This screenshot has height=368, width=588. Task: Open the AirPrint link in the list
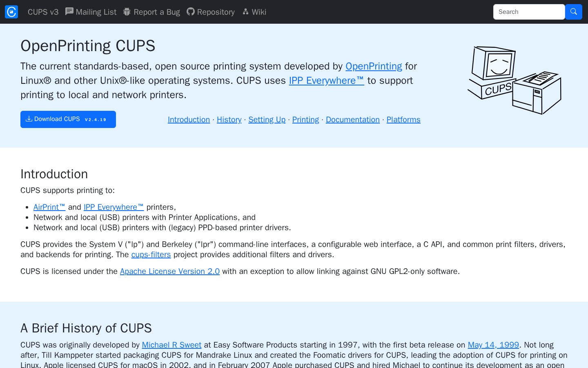click(x=49, y=207)
